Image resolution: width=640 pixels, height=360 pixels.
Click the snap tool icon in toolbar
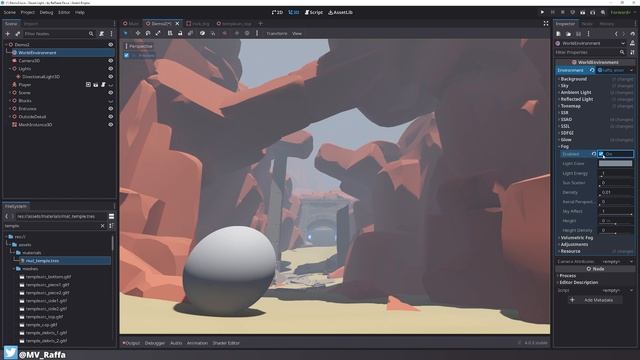(x=213, y=33)
